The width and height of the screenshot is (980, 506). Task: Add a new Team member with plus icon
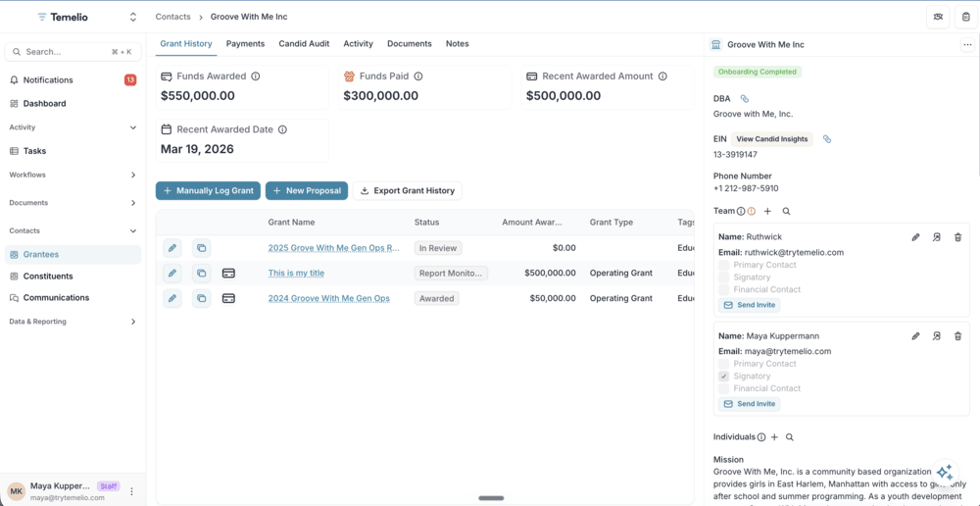pyautogui.click(x=767, y=212)
